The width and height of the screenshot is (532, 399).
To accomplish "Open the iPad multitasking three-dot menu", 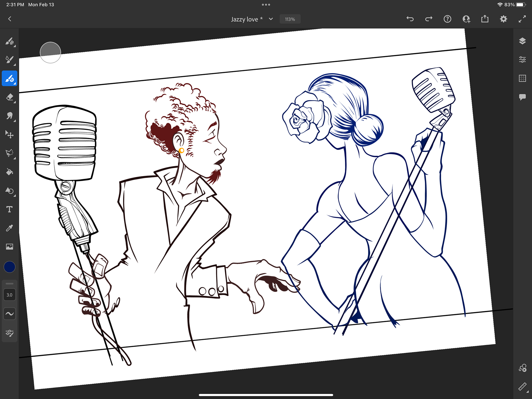I will [266, 5].
